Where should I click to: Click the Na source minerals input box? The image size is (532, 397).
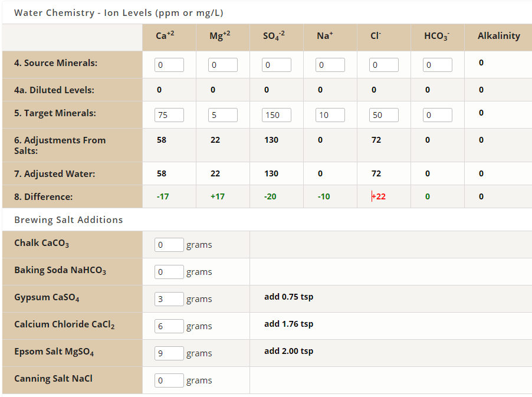tap(330, 65)
